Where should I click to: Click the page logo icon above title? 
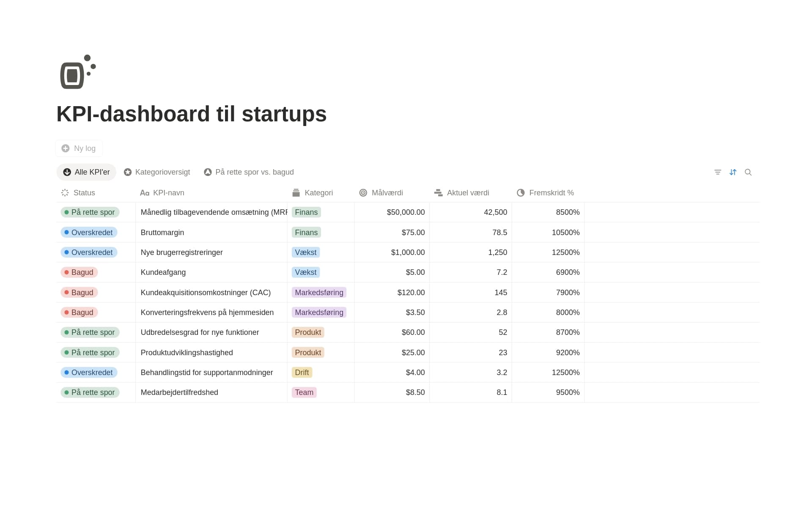point(78,72)
